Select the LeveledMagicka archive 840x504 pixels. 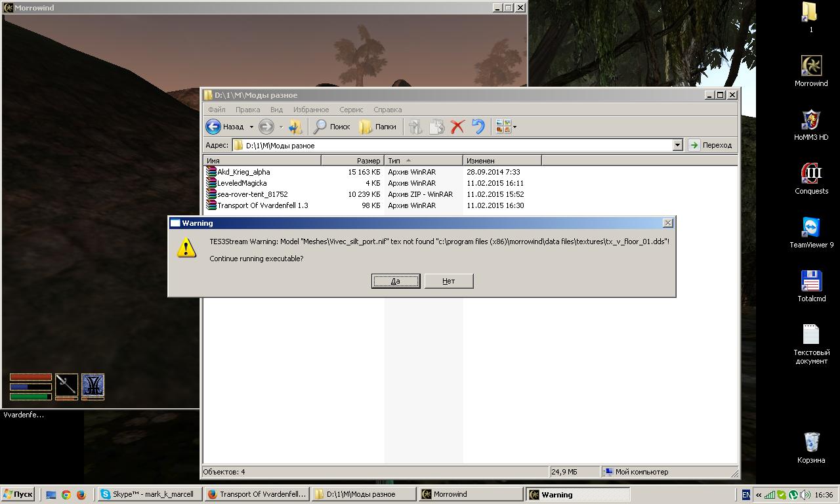[242, 183]
